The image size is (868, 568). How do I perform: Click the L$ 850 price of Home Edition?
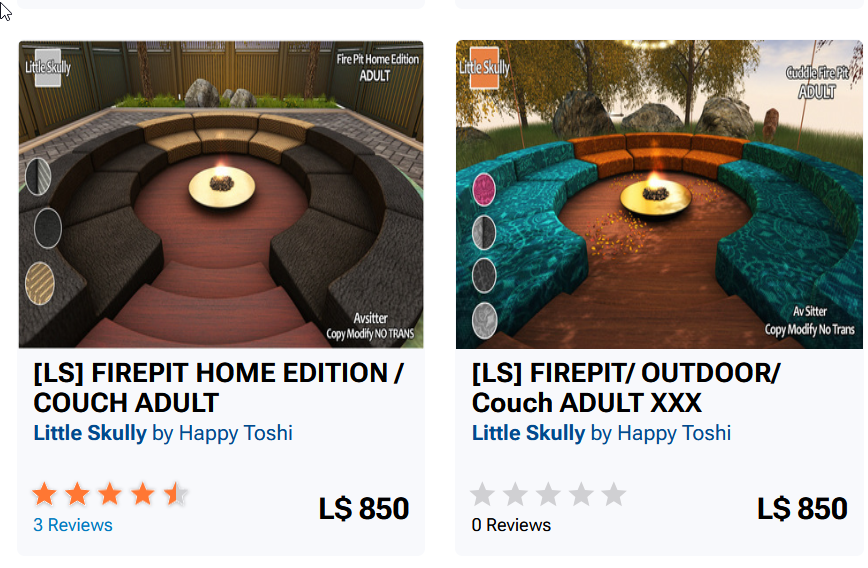click(364, 508)
